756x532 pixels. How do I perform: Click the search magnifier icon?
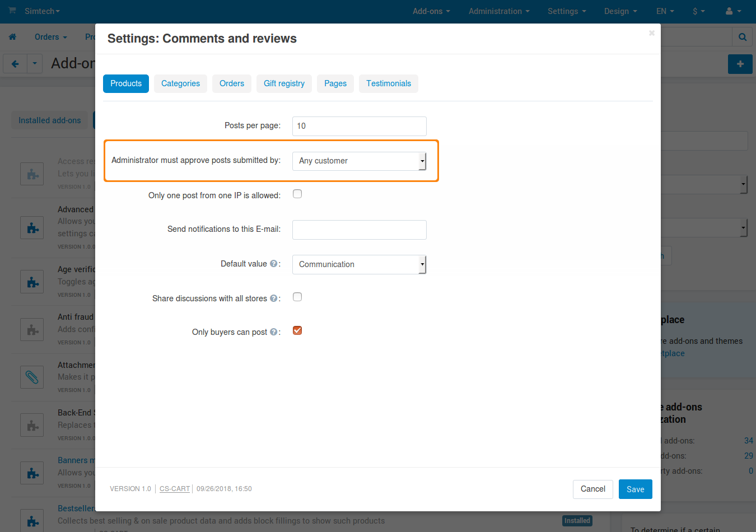(x=743, y=37)
